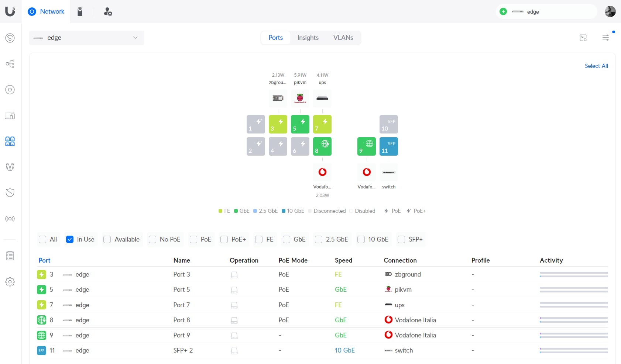Open the display filter sliders icon
621x364 pixels.
606,38
